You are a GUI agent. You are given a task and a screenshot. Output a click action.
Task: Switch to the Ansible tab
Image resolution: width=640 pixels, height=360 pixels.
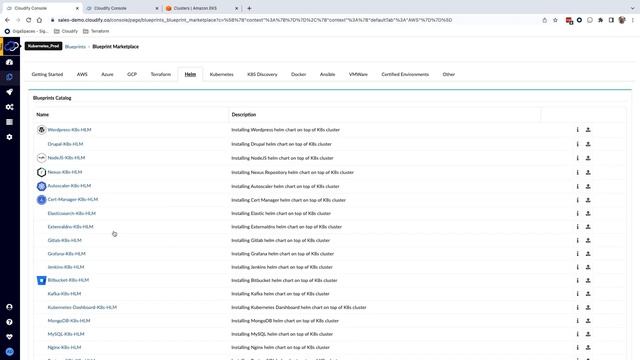(x=327, y=74)
